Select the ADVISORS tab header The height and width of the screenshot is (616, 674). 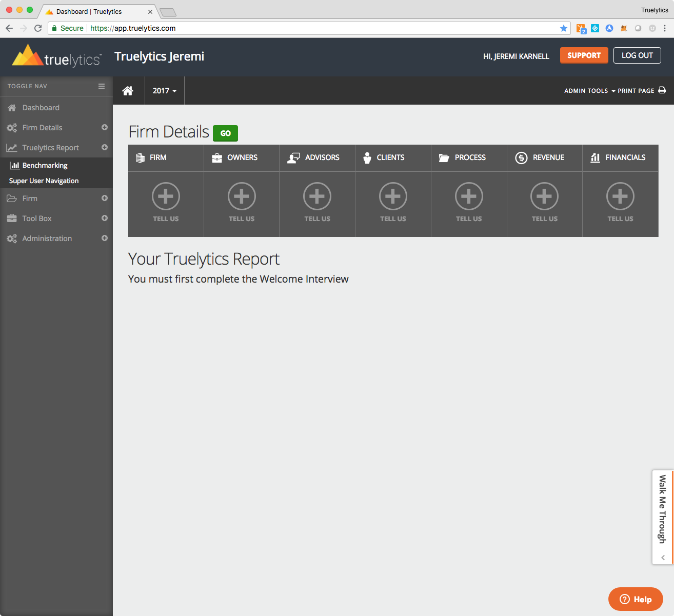coord(317,158)
